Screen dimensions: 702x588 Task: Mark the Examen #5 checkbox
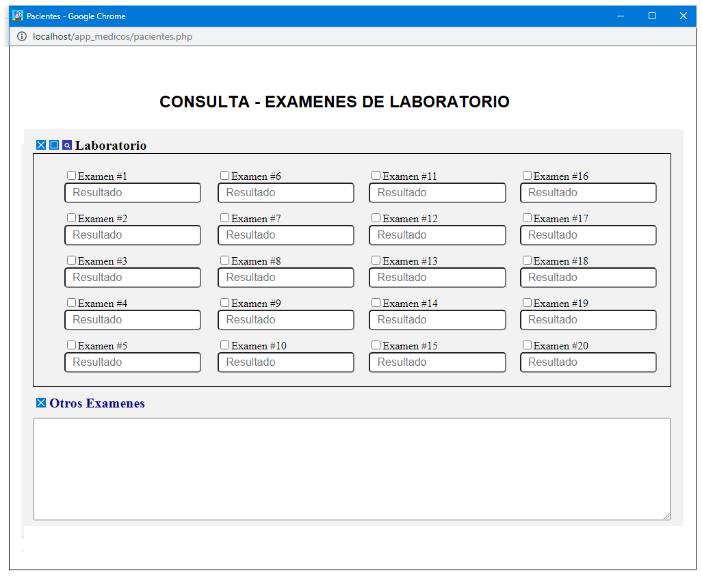click(x=71, y=345)
